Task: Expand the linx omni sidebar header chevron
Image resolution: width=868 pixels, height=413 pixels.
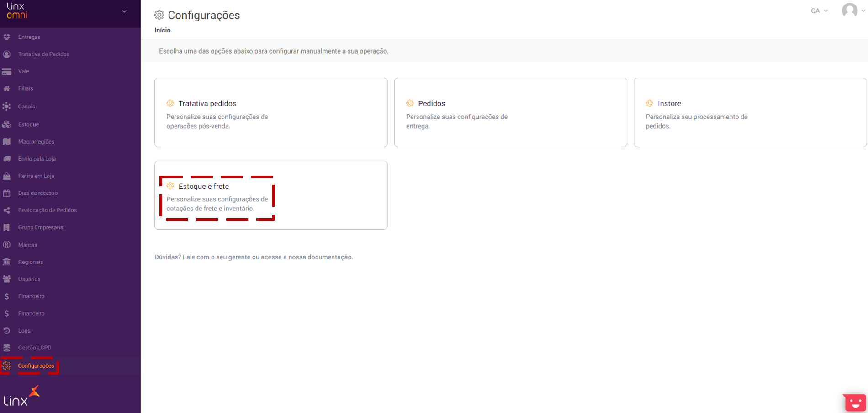Action: 124,11
